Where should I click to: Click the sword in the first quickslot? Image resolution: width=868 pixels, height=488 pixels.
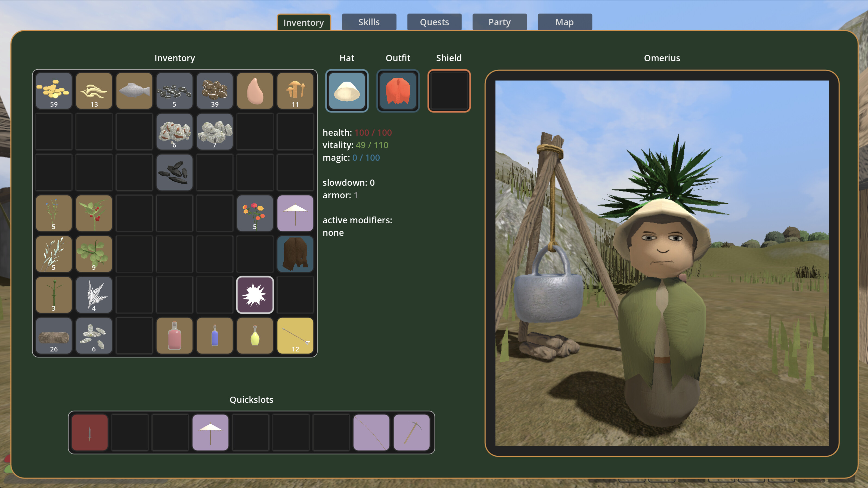[89, 433]
